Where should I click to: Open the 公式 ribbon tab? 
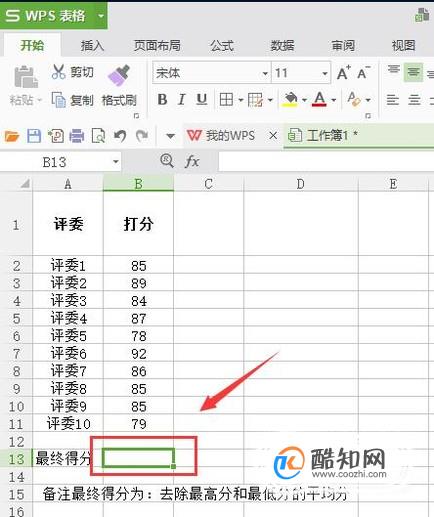tap(222, 45)
